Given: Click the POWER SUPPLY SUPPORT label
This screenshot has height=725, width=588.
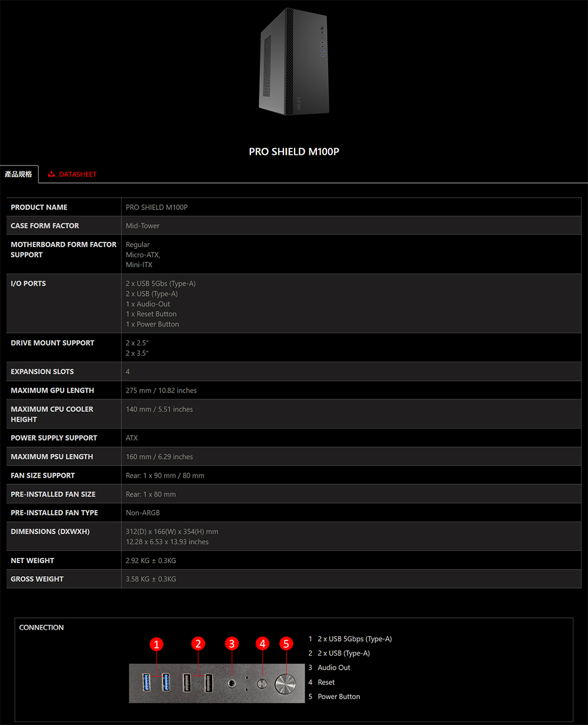Looking at the screenshot, I should click(x=54, y=438).
